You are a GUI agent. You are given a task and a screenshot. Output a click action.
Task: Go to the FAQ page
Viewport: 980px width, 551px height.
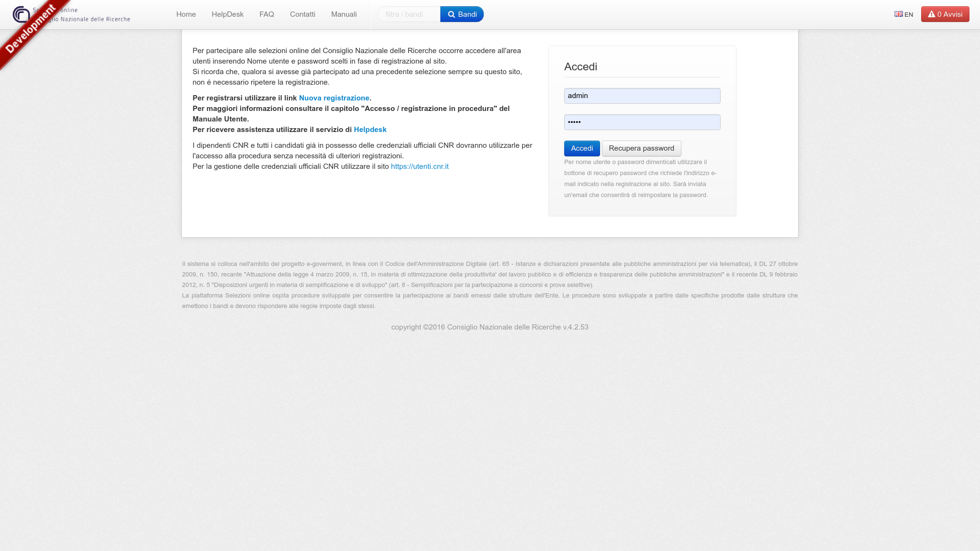267,14
